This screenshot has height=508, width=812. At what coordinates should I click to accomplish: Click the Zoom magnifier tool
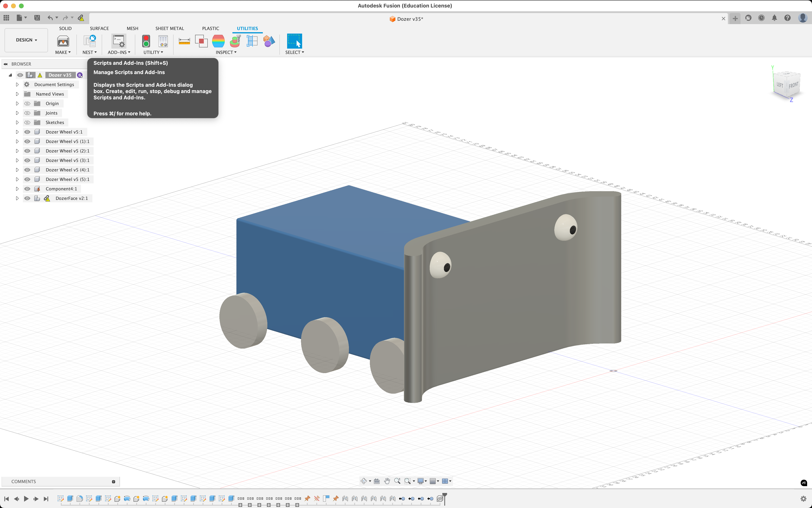(397, 481)
